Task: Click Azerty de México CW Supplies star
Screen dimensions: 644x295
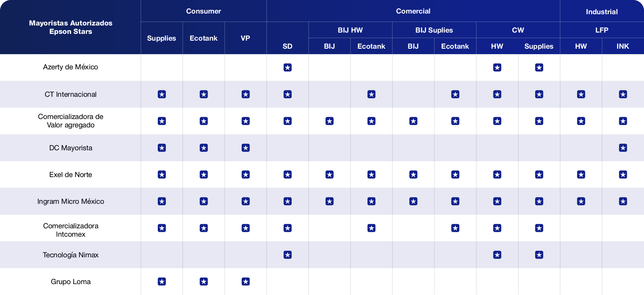Action: coord(539,67)
